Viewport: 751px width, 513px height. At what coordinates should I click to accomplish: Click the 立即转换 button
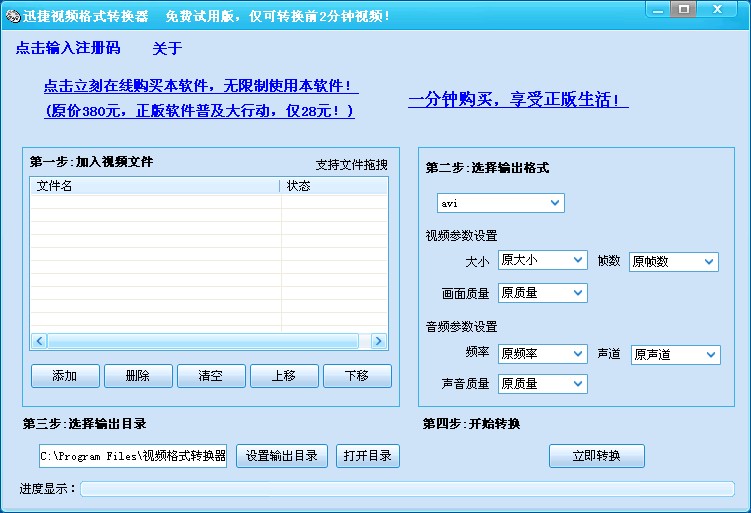(x=597, y=456)
